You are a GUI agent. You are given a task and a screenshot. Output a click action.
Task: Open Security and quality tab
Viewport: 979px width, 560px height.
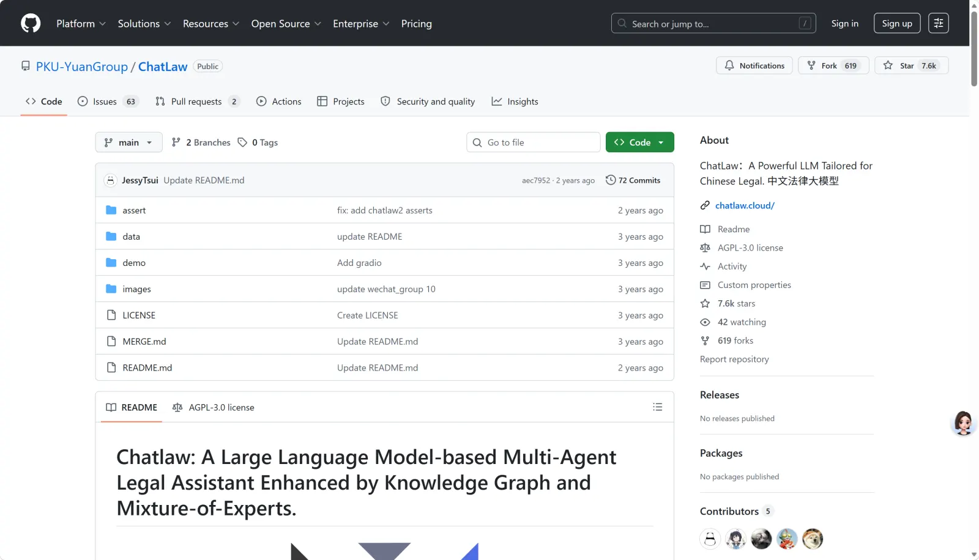point(428,101)
